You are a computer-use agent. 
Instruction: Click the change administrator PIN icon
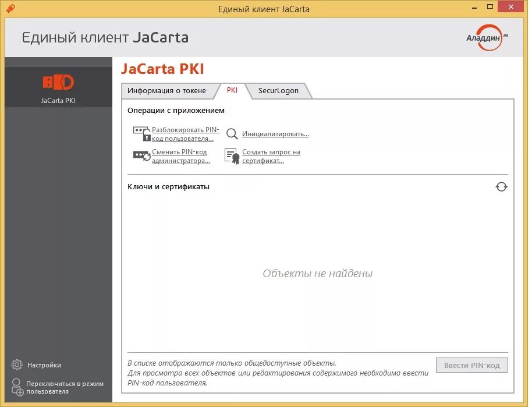tap(141, 156)
